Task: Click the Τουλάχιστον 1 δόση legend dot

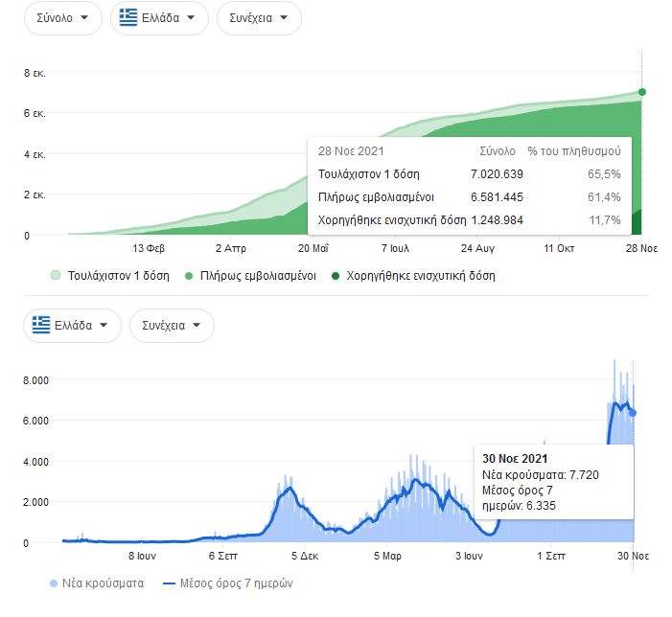Action: pyautogui.click(x=56, y=276)
